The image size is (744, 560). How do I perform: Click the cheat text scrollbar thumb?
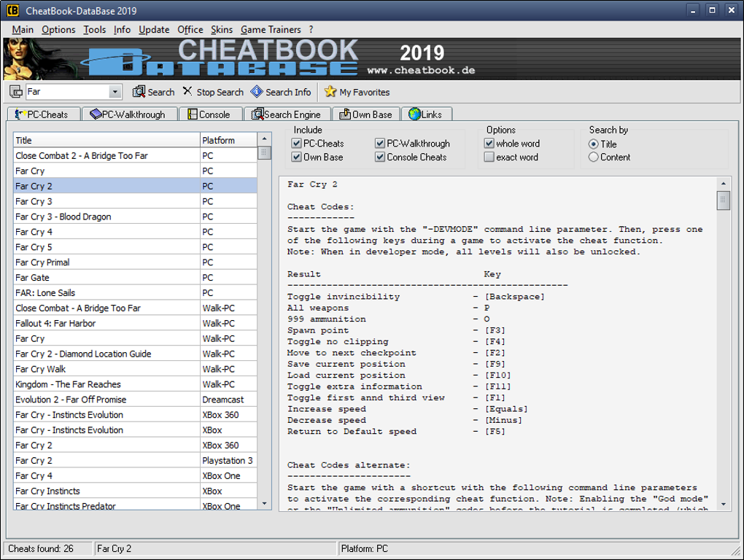(x=723, y=200)
